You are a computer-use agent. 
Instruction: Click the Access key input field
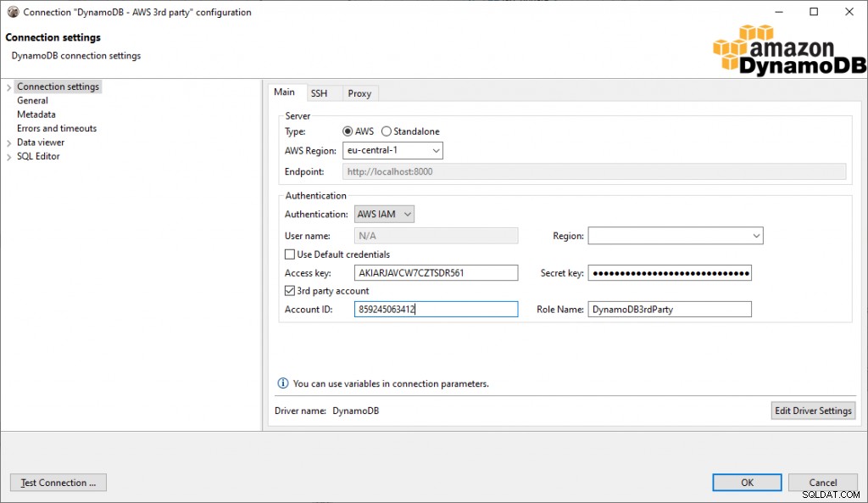point(437,272)
